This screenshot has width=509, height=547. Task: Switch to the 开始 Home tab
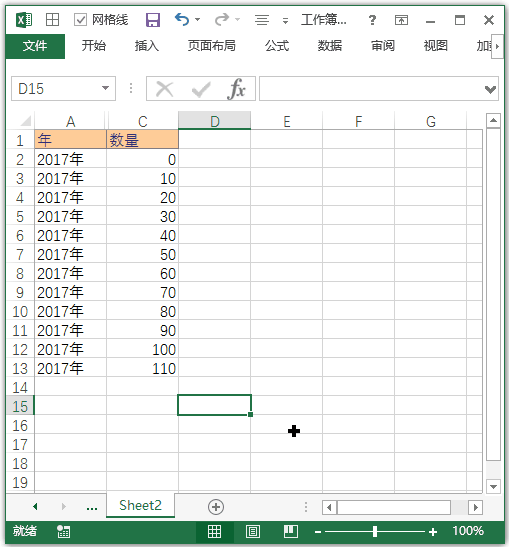[93, 46]
